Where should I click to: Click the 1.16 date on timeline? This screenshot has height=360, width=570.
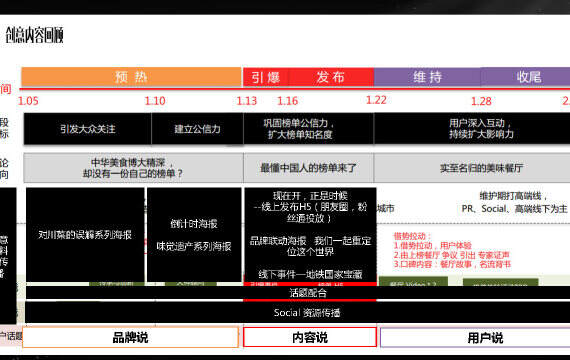pyautogui.click(x=288, y=101)
